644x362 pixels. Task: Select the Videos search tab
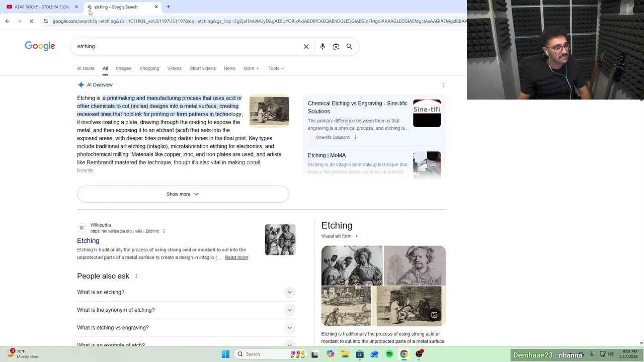coord(174,68)
